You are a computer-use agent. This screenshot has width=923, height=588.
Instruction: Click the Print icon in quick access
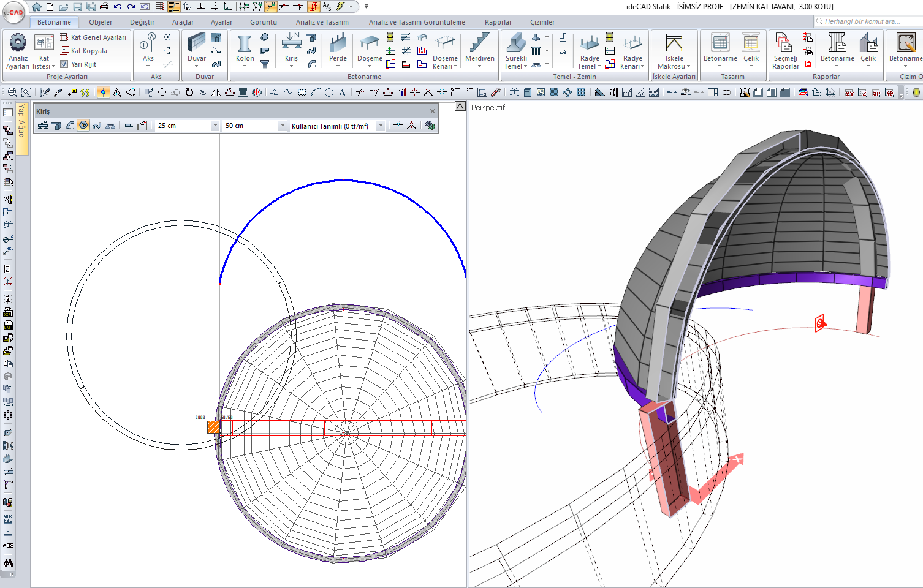(104, 7)
